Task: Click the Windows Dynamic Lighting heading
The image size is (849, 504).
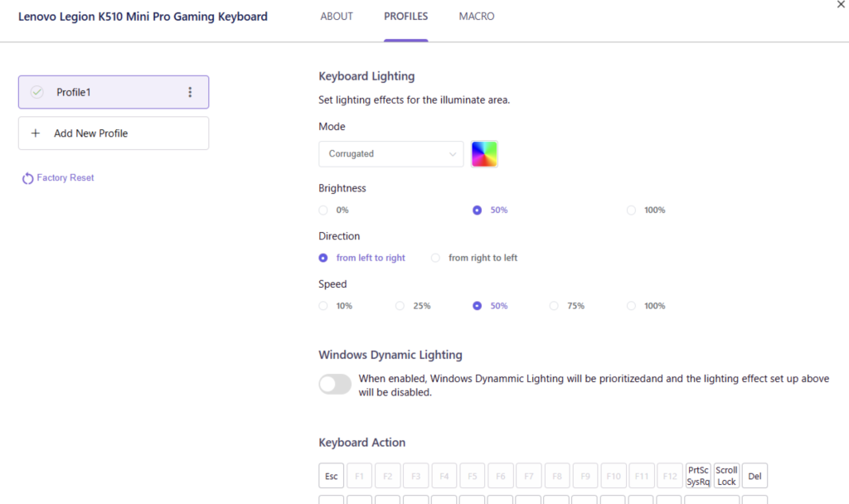Action: click(x=391, y=355)
